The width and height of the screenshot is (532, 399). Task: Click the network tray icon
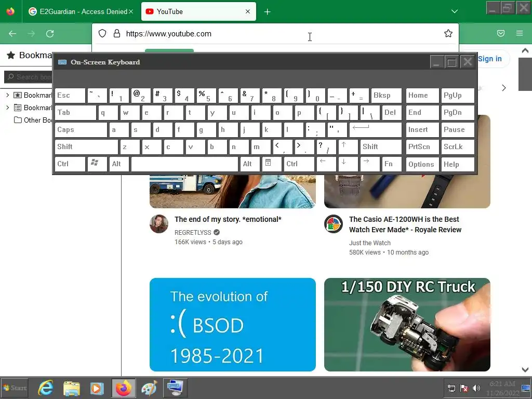(x=451, y=388)
